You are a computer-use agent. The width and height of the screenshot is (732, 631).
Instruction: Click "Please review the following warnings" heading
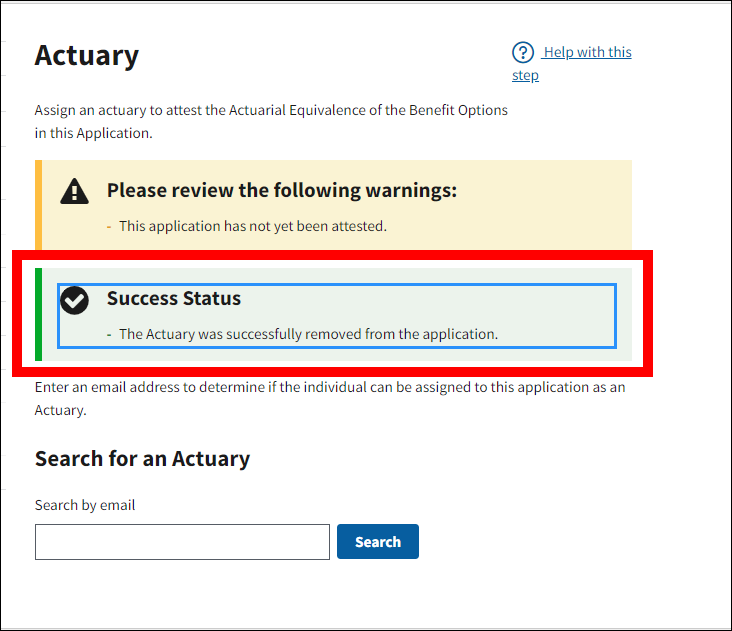pos(282,190)
